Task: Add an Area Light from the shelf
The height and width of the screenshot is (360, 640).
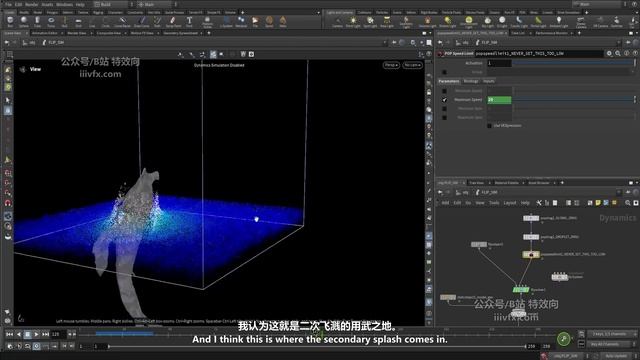Action: coord(387,22)
